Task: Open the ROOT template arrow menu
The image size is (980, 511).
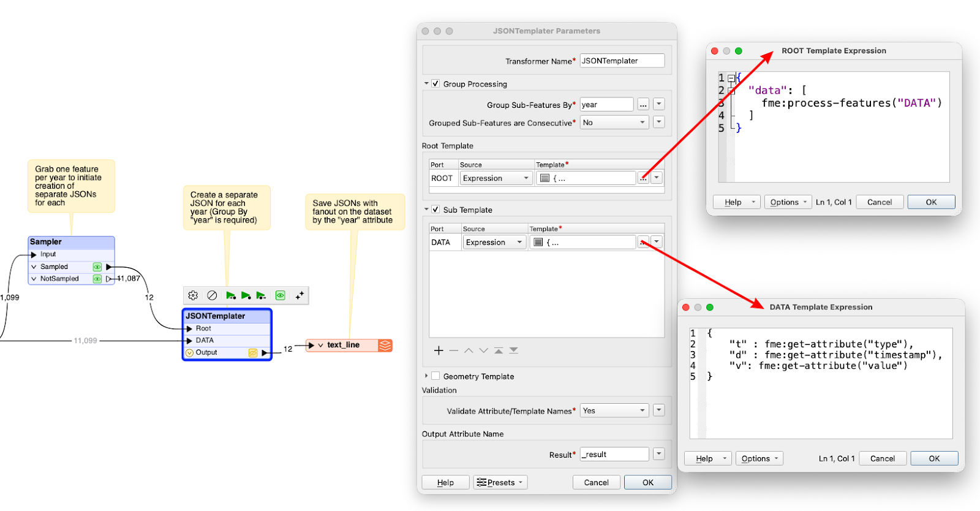Action: click(x=657, y=178)
